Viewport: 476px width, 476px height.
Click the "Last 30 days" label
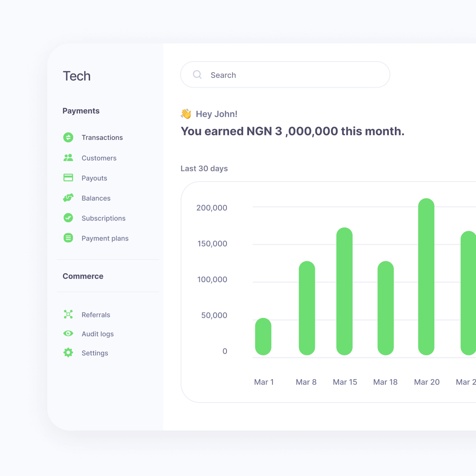pyautogui.click(x=204, y=168)
